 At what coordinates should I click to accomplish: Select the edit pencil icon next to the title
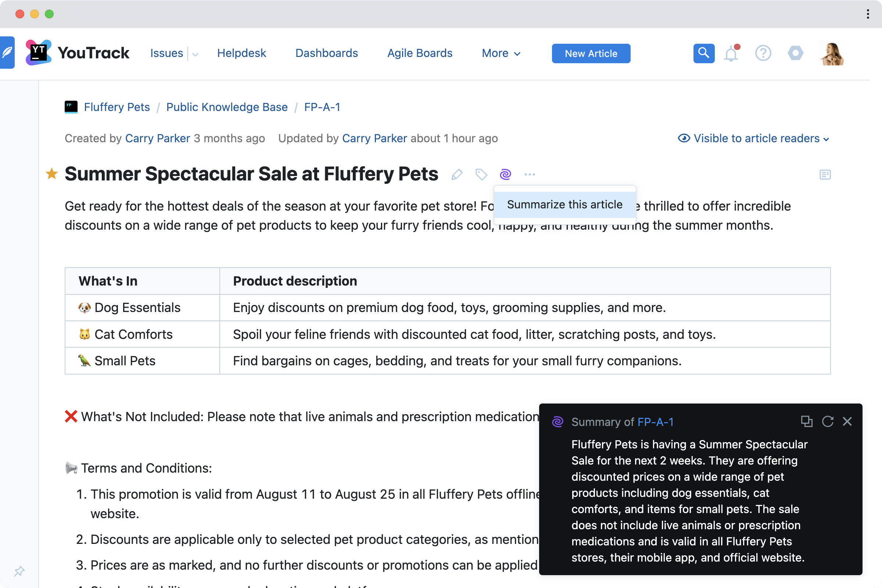(457, 174)
